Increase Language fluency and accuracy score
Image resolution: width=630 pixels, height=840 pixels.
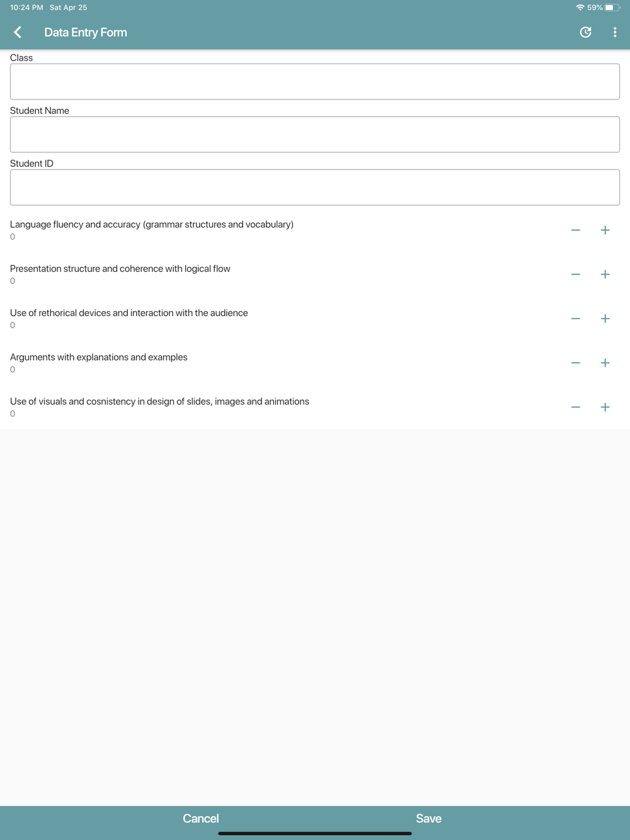point(605,230)
